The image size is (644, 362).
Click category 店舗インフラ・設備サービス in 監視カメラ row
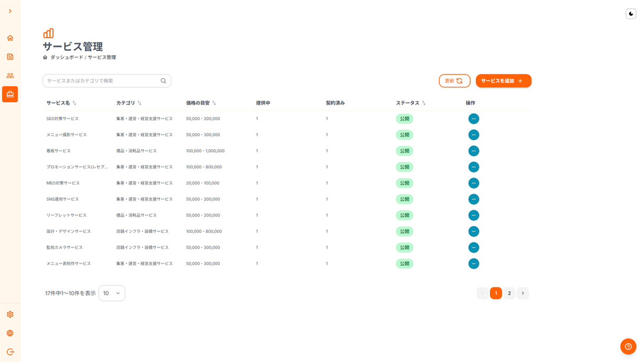(142, 247)
